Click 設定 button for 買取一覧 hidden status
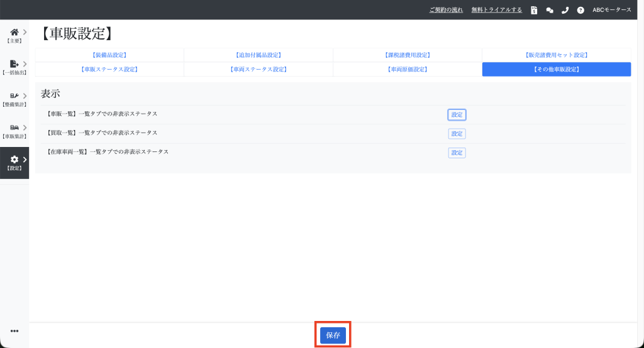The height and width of the screenshot is (348, 644). pos(457,134)
